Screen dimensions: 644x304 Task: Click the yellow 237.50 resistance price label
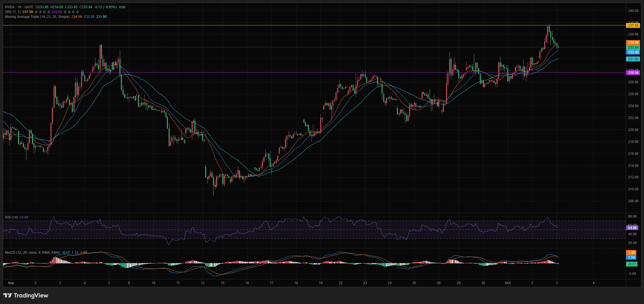pos(633,26)
